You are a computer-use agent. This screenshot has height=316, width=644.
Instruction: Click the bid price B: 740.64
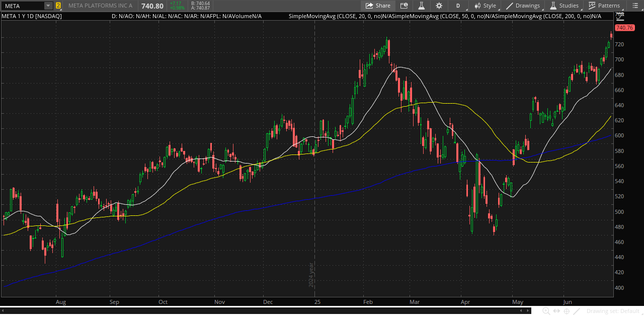tap(201, 3)
